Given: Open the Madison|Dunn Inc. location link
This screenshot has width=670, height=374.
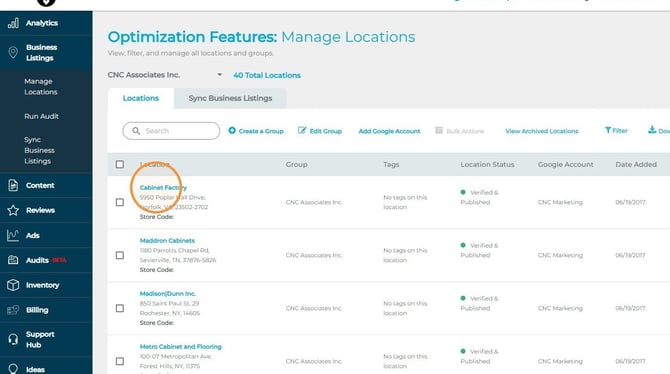Looking at the screenshot, I should pyautogui.click(x=168, y=294).
